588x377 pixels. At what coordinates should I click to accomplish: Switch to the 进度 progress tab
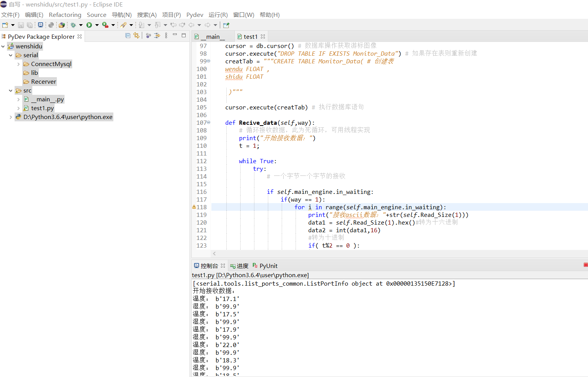pyautogui.click(x=239, y=266)
